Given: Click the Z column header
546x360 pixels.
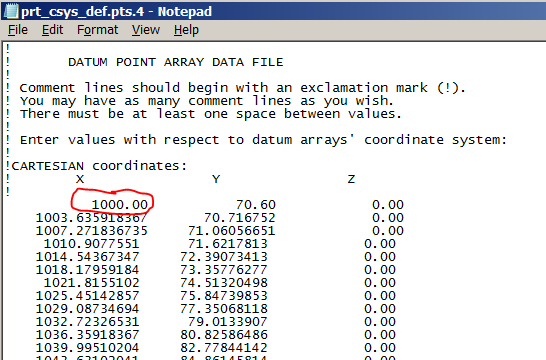Looking at the screenshot, I should click(351, 179).
